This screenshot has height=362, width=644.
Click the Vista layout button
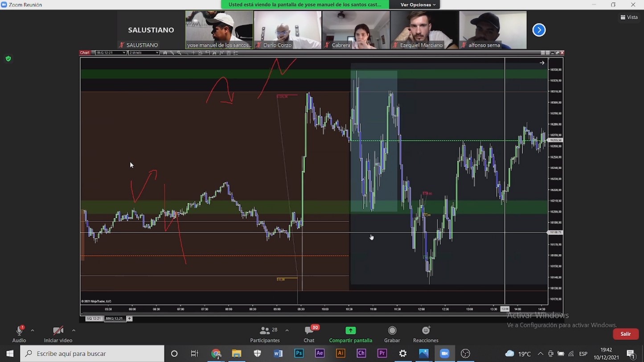pyautogui.click(x=629, y=17)
